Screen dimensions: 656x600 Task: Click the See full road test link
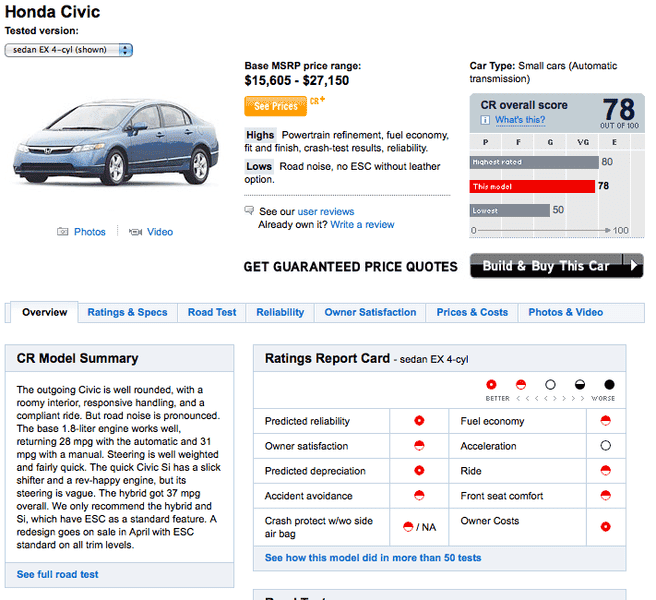tap(57, 574)
